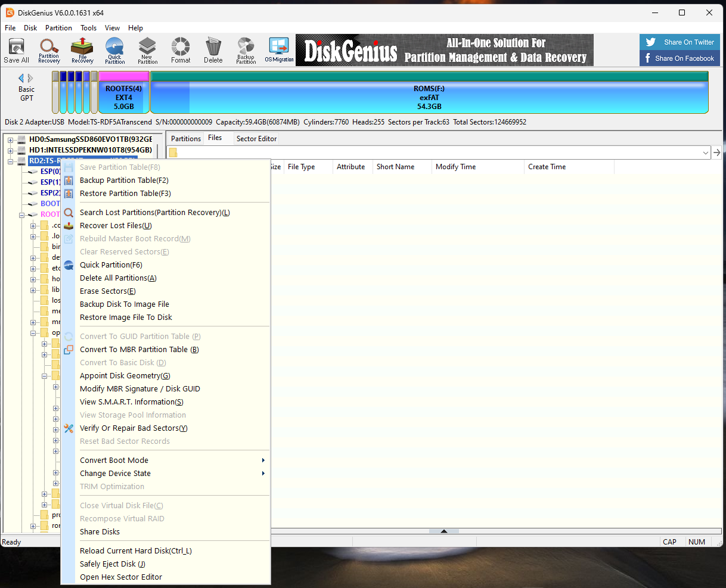Select the ROOTFS(4) EXT4 partition block
The width and height of the screenshot is (726, 588).
[124, 92]
